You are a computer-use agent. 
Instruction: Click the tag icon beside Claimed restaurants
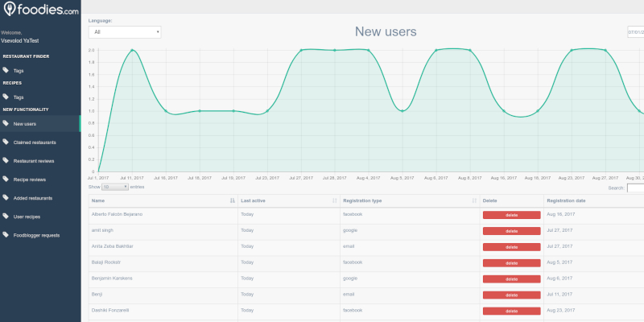6,142
